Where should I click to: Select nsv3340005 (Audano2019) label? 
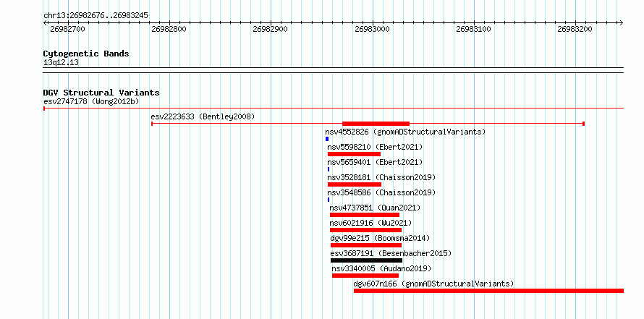tap(381, 268)
